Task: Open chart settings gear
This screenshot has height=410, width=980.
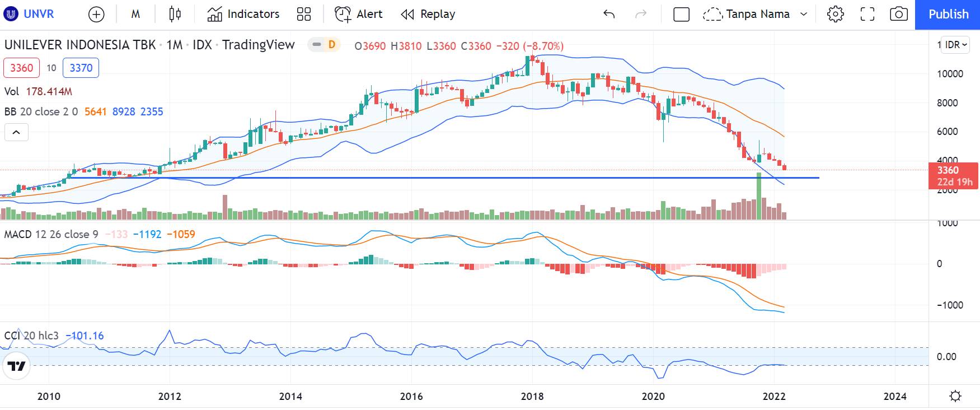Action: 835,14
